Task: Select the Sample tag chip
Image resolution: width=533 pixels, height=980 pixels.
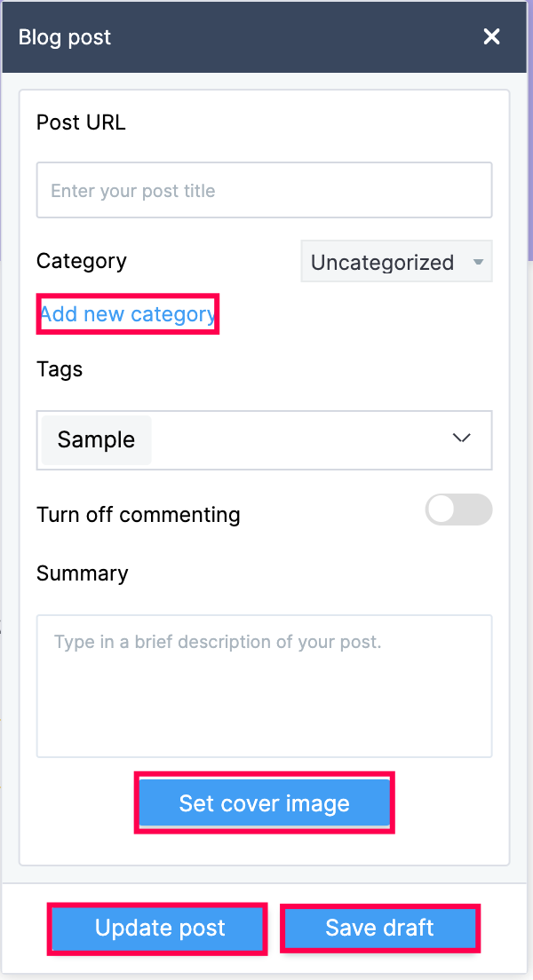Action: 96,439
